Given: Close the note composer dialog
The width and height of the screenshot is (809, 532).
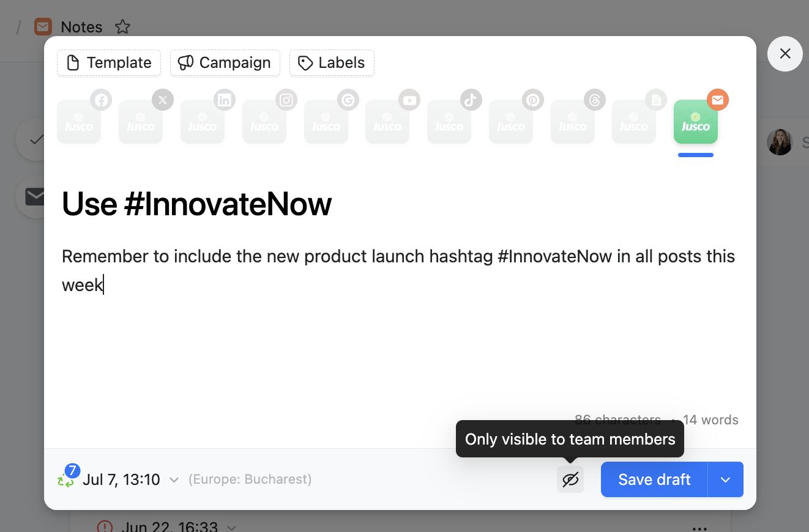Looking at the screenshot, I should (785, 54).
